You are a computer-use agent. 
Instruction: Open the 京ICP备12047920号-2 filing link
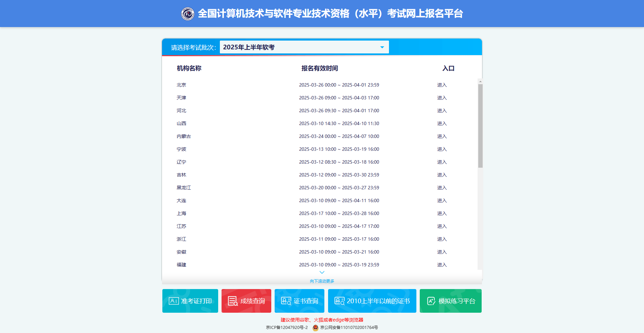coord(287,327)
